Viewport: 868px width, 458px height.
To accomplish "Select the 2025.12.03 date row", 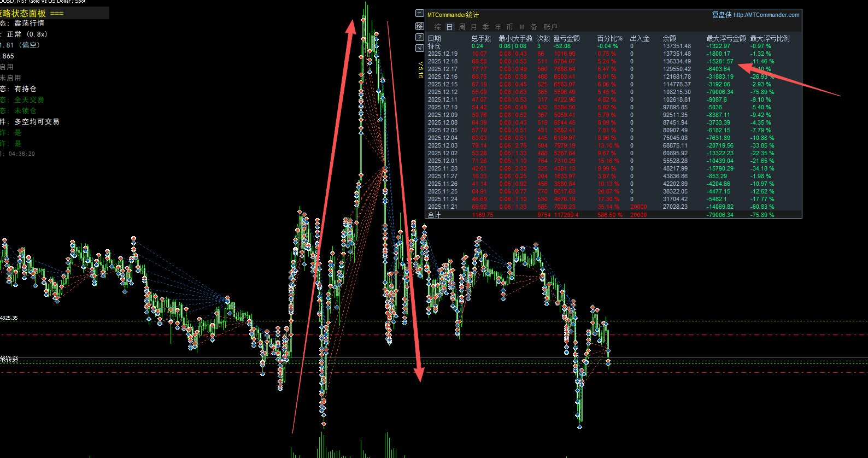I will (x=443, y=145).
